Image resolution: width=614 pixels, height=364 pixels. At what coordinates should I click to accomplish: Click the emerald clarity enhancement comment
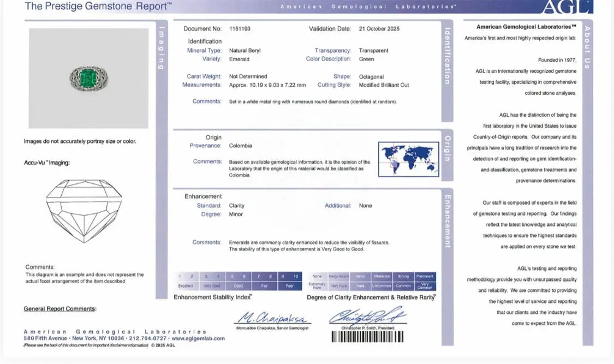pos(309,246)
